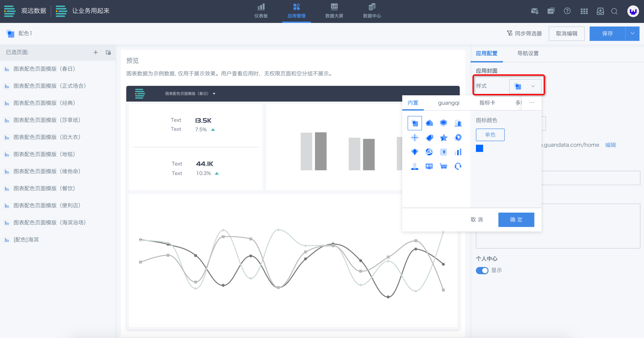Cancel icon picker with 取消
This screenshot has height=338, width=644.
pos(477,220)
